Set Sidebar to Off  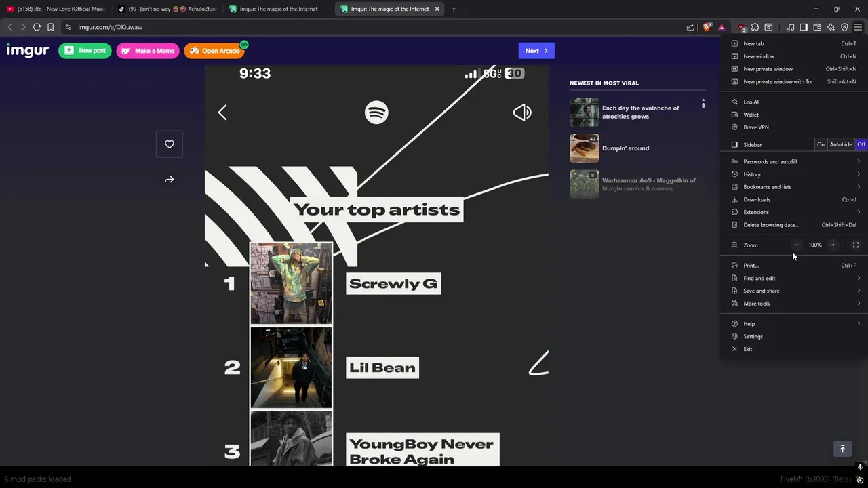coord(861,144)
